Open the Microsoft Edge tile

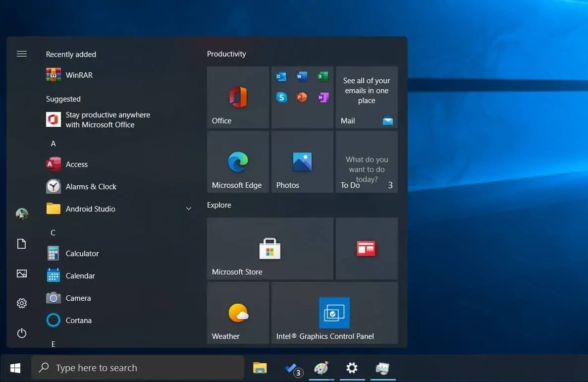[x=238, y=162]
